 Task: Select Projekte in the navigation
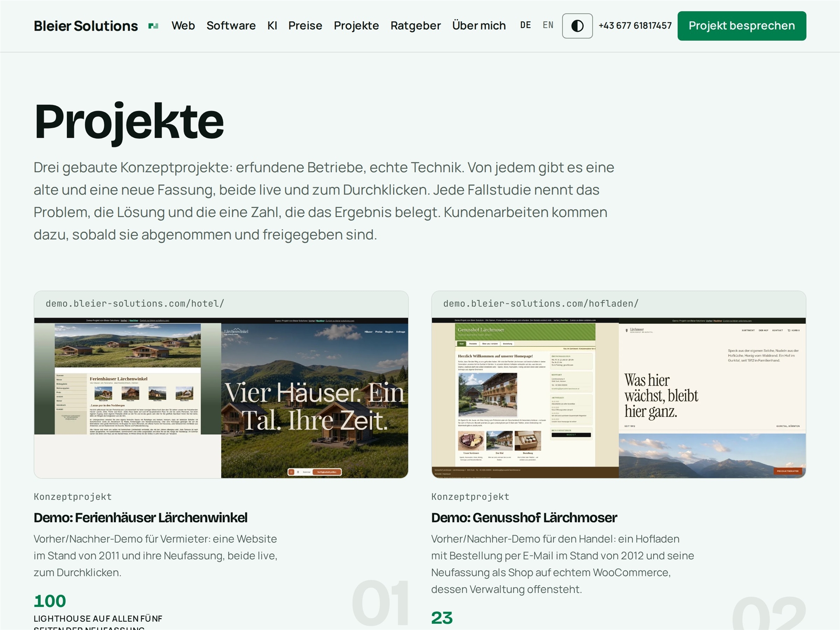click(x=356, y=26)
